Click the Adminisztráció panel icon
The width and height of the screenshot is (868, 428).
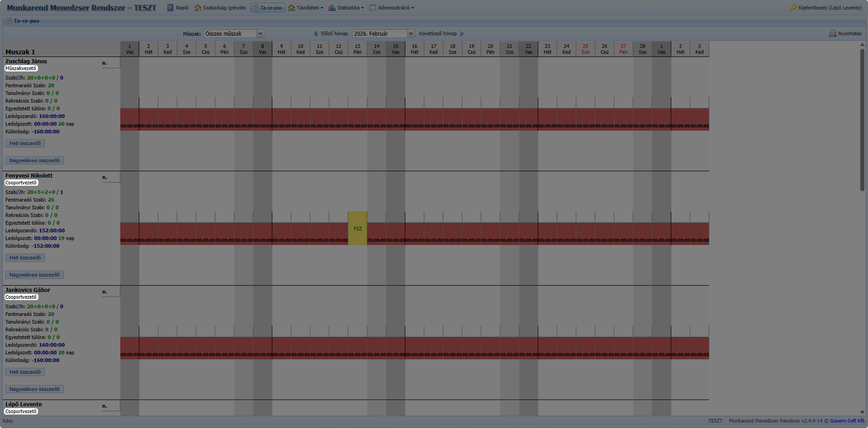(x=372, y=8)
